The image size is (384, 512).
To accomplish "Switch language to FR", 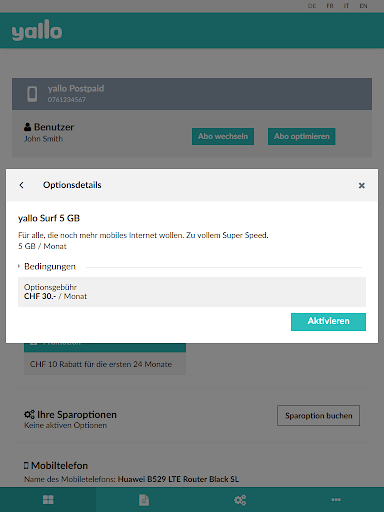I will click(330, 6).
